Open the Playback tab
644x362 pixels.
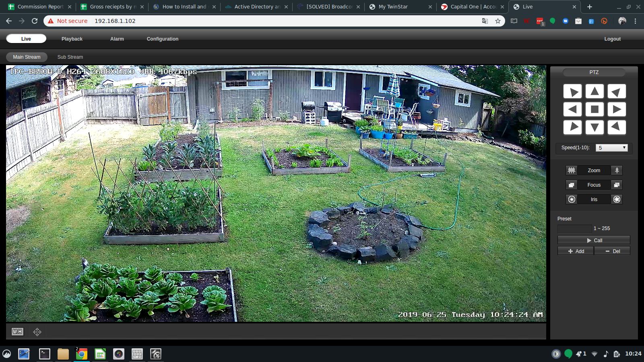point(72,39)
